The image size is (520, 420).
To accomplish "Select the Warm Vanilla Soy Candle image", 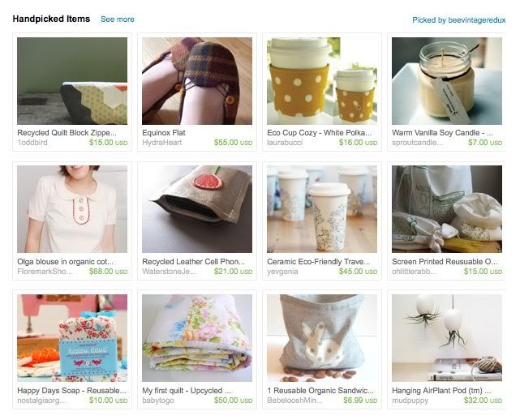I will 447,81.
